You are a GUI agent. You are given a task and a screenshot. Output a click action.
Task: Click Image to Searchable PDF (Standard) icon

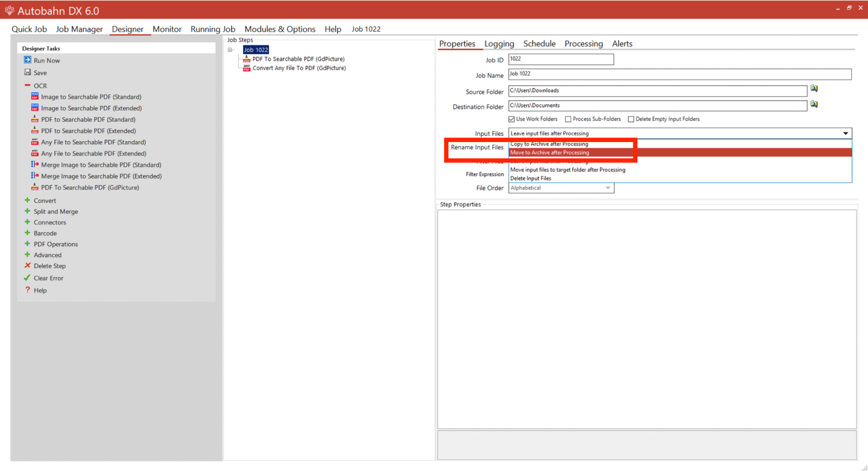click(35, 96)
